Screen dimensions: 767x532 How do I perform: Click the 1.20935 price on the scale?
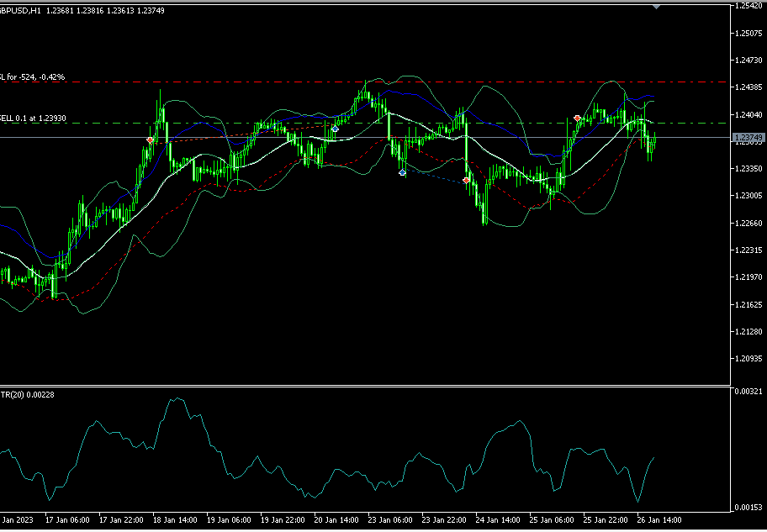click(x=748, y=359)
